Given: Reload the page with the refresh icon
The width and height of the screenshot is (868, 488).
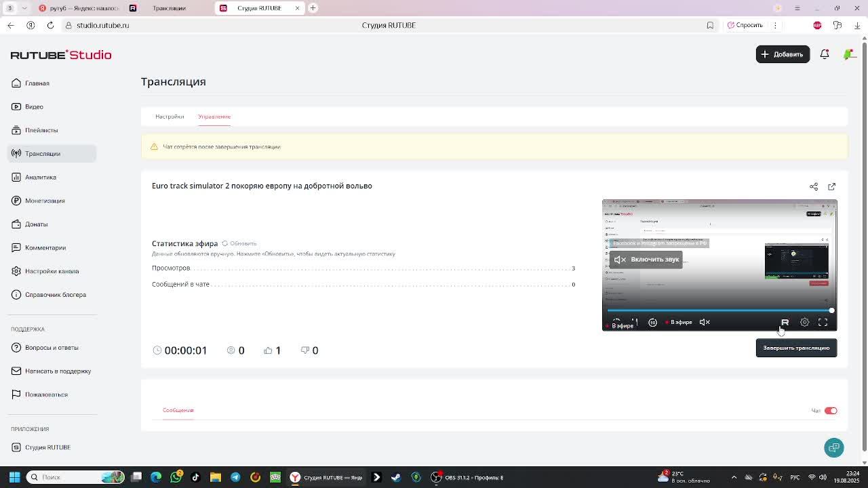Looking at the screenshot, I should point(50,25).
